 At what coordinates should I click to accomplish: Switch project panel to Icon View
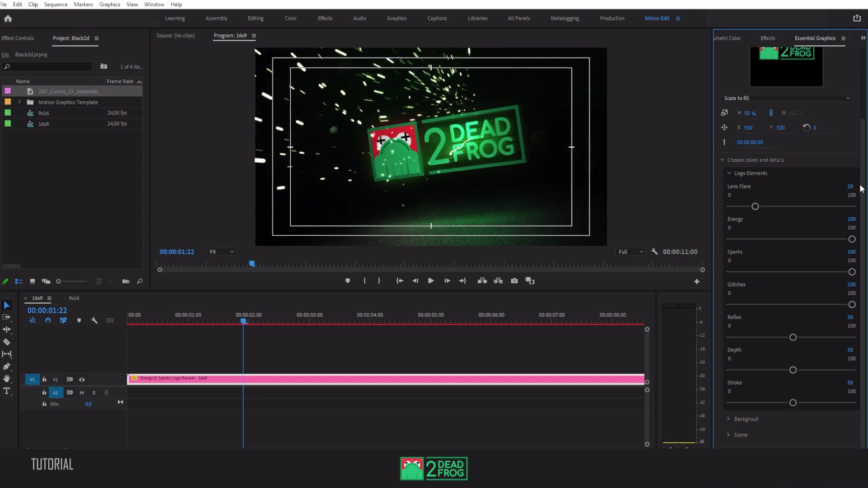click(32, 282)
